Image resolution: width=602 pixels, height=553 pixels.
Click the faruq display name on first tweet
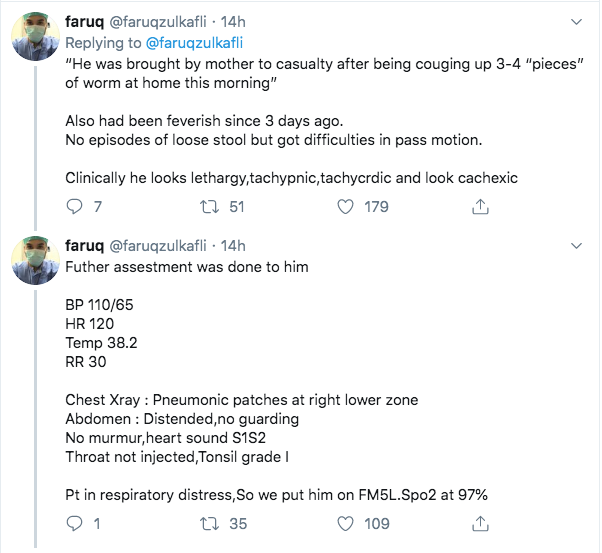84,22
